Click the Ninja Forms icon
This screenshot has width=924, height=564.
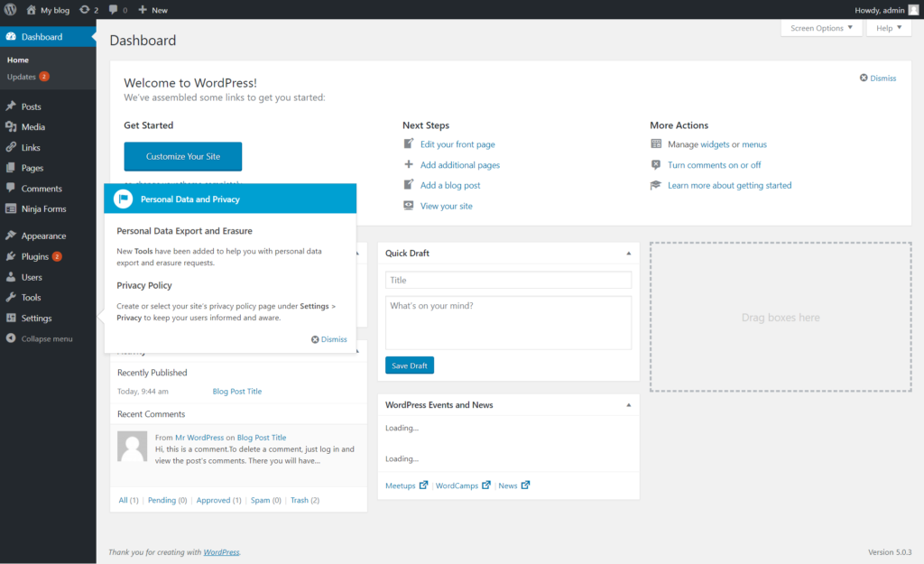(11, 208)
